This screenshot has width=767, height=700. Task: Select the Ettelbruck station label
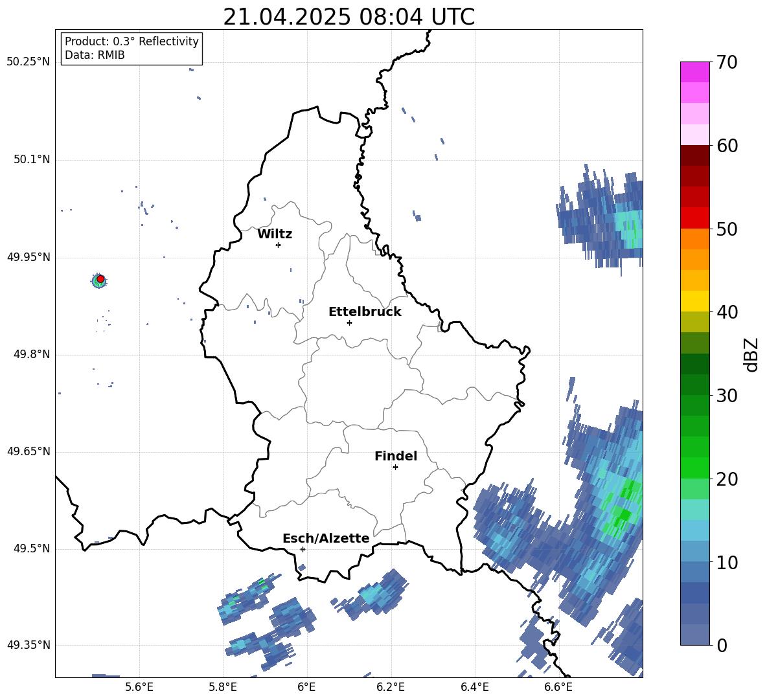[365, 312]
